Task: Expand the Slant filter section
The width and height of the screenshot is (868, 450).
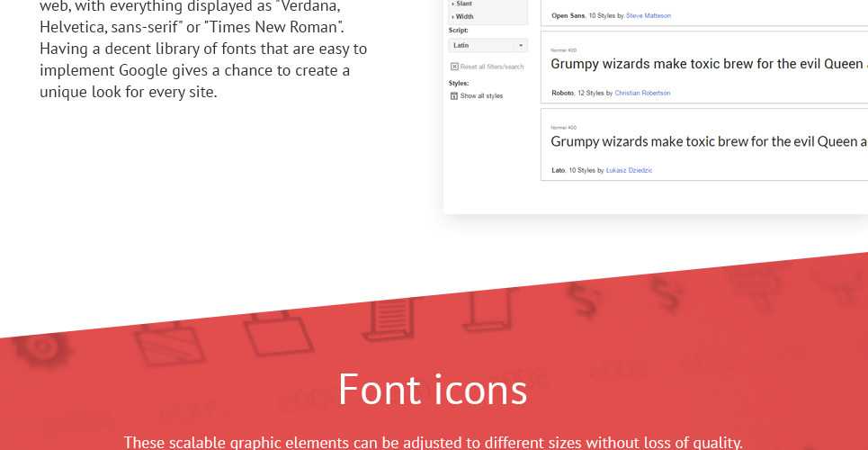Action: tap(464, 4)
